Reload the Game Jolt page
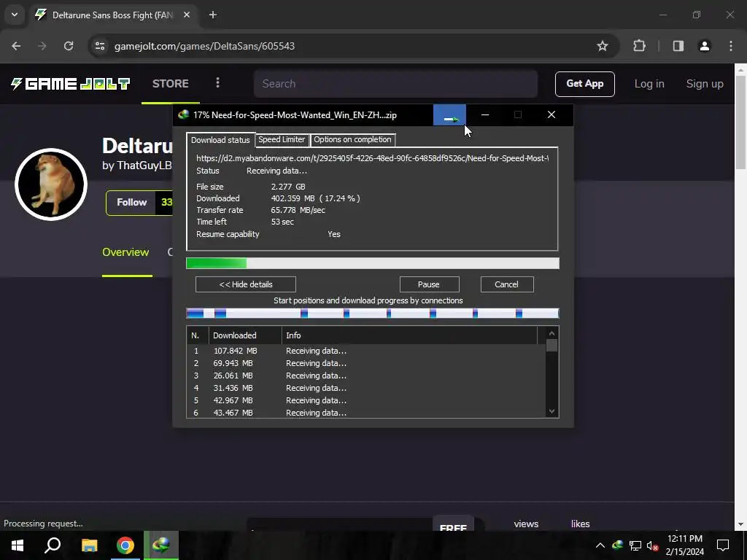This screenshot has width=747, height=560. (69, 46)
